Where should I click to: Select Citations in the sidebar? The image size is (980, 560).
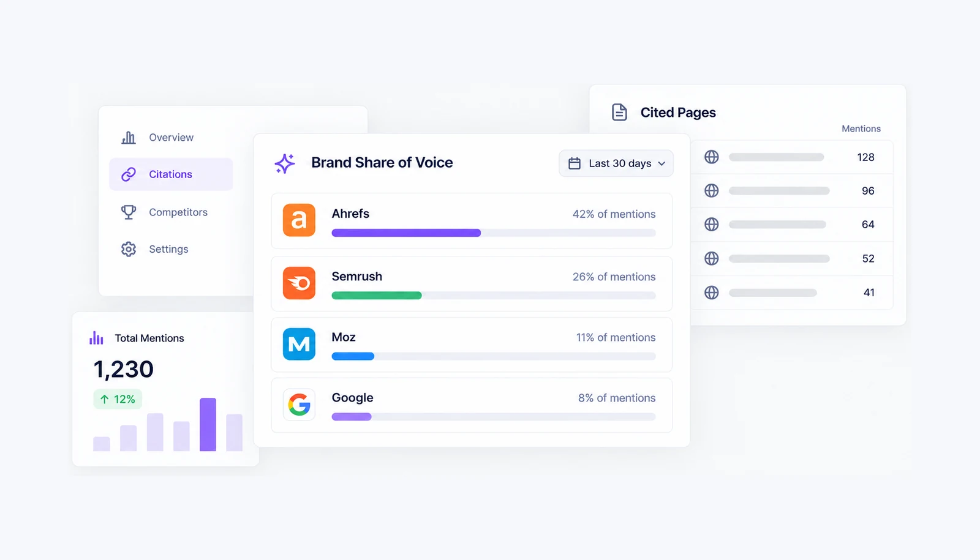(x=171, y=174)
